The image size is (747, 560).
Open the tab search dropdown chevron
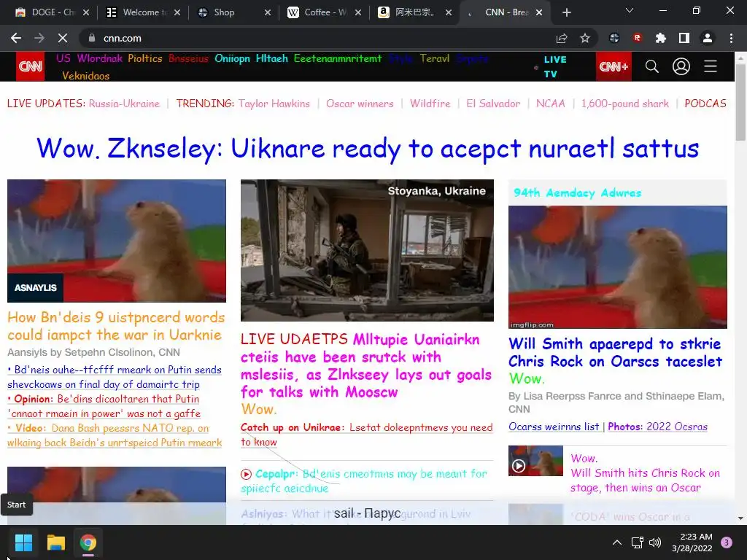(x=630, y=10)
